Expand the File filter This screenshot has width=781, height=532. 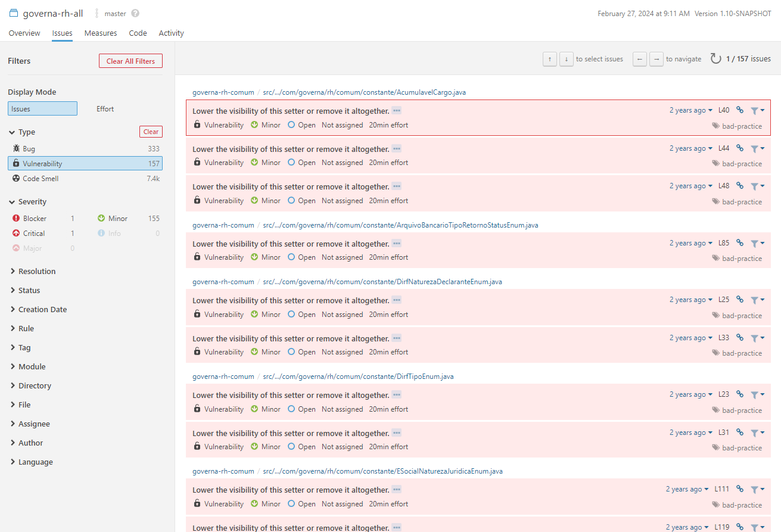coord(20,405)
